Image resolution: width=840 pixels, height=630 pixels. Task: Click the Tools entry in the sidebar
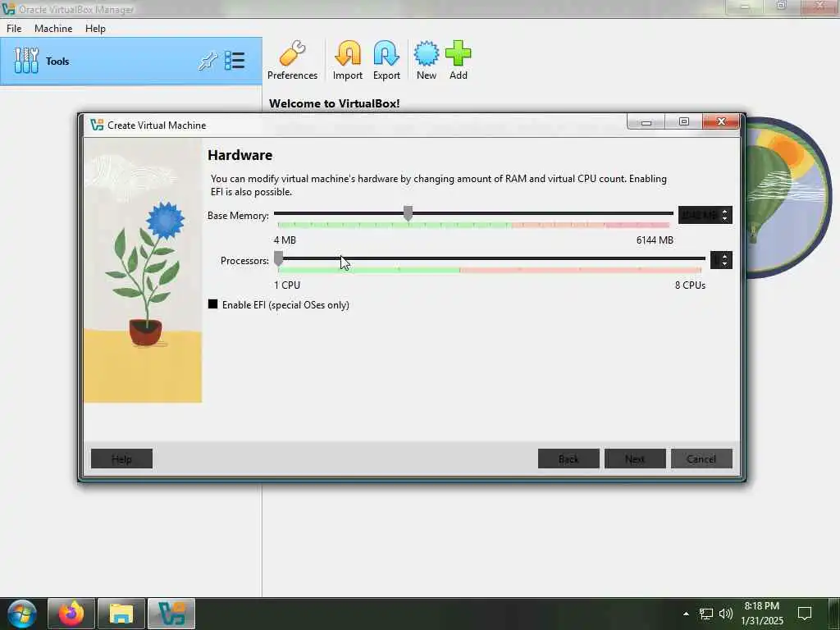click(x=130, y=61)
